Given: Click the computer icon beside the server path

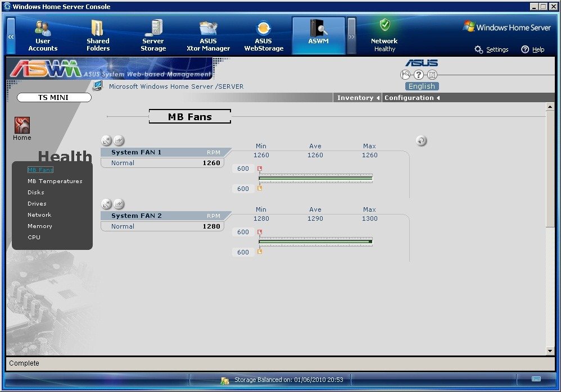Looking at the screenshot, I should click(x=98, y=85).
